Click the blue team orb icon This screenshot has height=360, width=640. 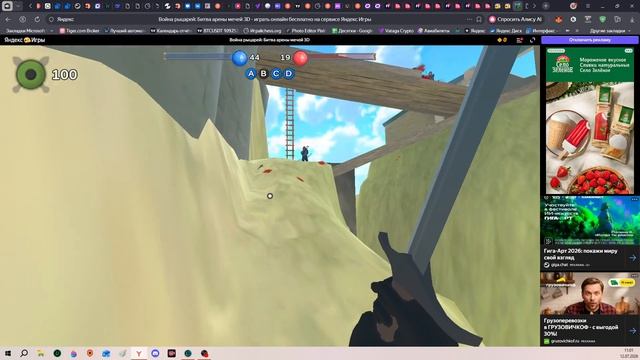click(239, 58)
